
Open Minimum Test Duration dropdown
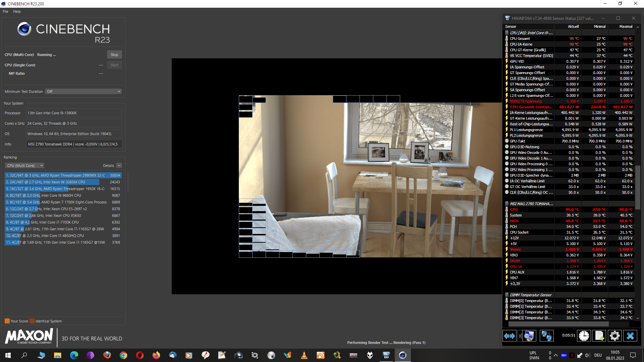[83, 92]
